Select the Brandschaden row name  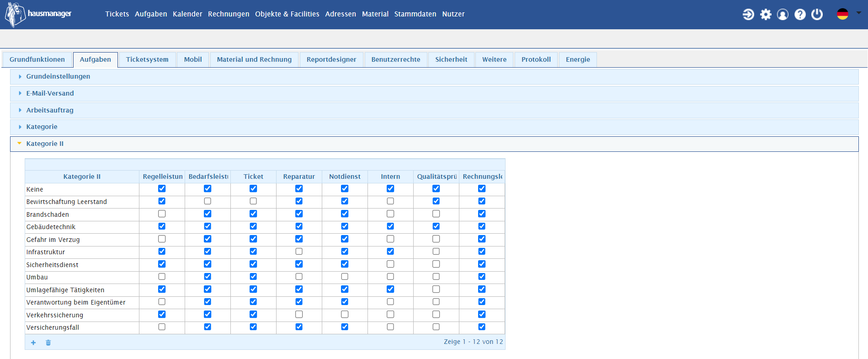pos(48,214)
